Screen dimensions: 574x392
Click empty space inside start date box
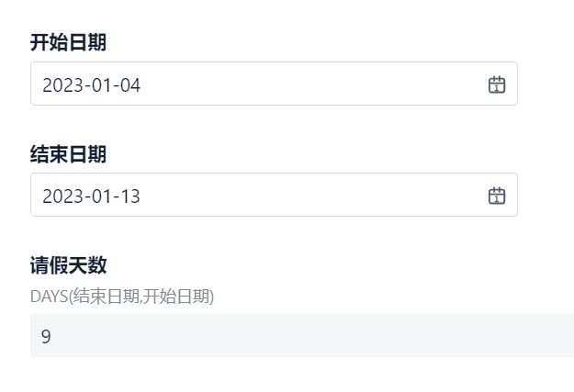click(311, 84)
